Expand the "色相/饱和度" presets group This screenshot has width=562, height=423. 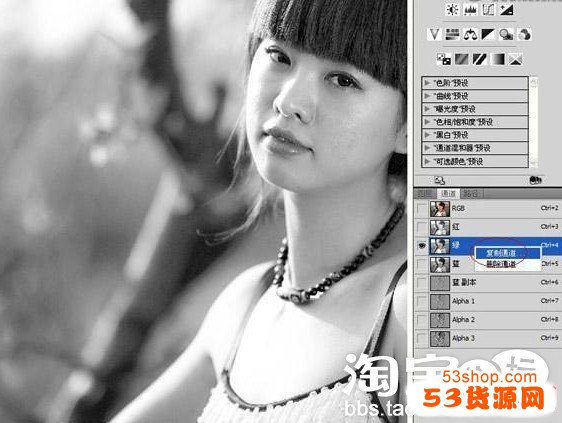427,122
